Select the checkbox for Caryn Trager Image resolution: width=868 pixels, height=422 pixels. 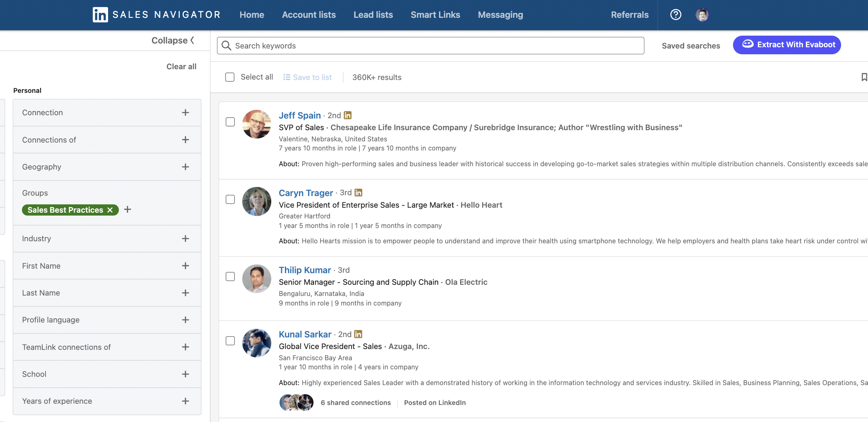tap(230, 199)
